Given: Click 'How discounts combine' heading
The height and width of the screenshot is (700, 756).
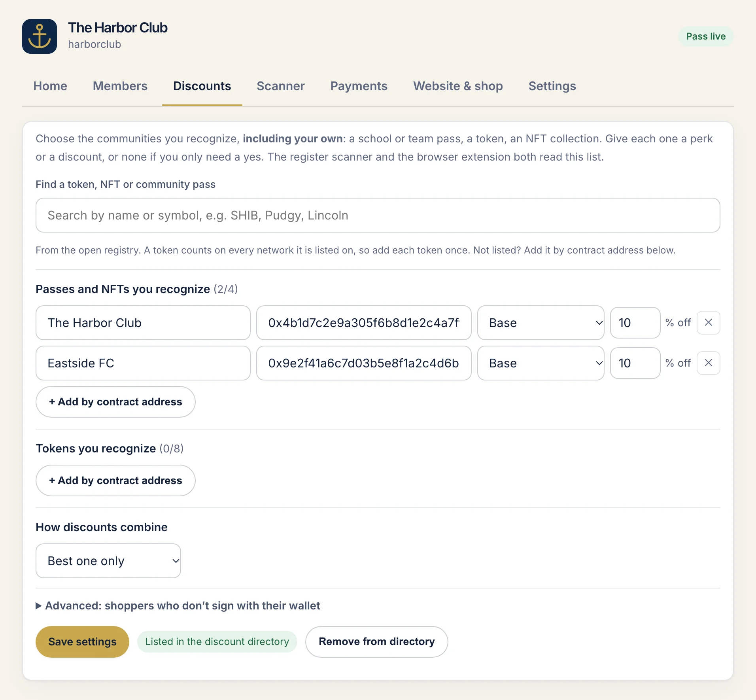Looking at the screenshot, I should click(102, 527).
